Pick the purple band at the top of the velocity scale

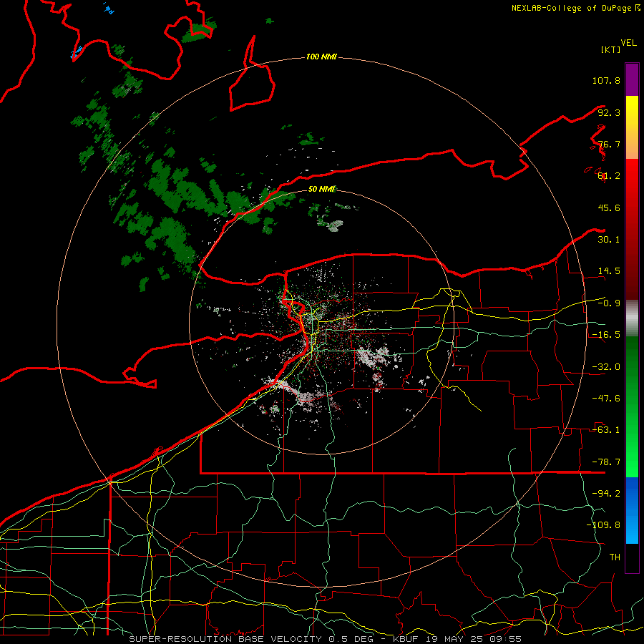632,79
